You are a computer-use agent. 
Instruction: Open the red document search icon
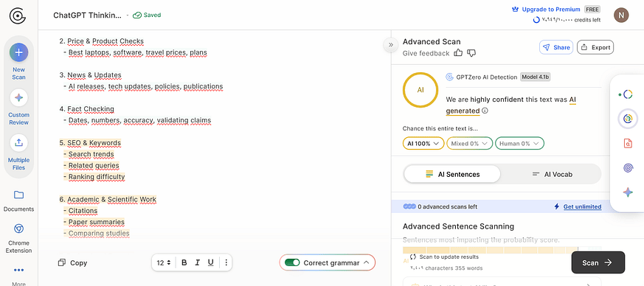coord(628,143)
